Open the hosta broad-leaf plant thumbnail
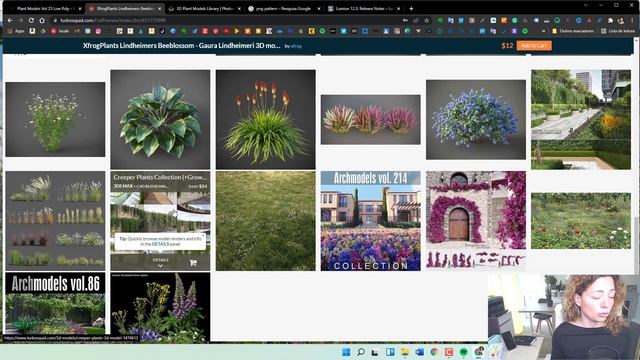640x360 pixels. [160, 120]
